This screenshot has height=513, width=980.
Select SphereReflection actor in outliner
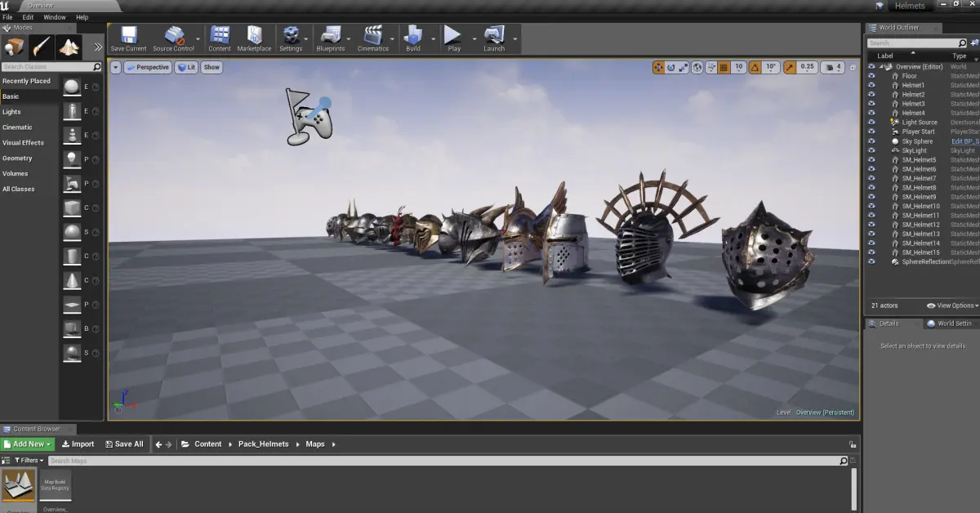coord(926,262)
